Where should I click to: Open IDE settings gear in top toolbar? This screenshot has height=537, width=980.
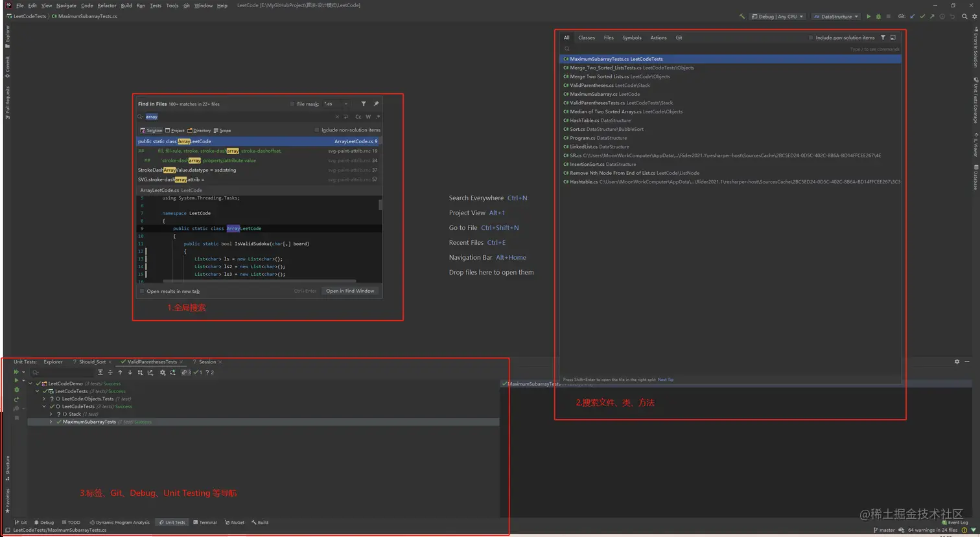pos(974,16)
